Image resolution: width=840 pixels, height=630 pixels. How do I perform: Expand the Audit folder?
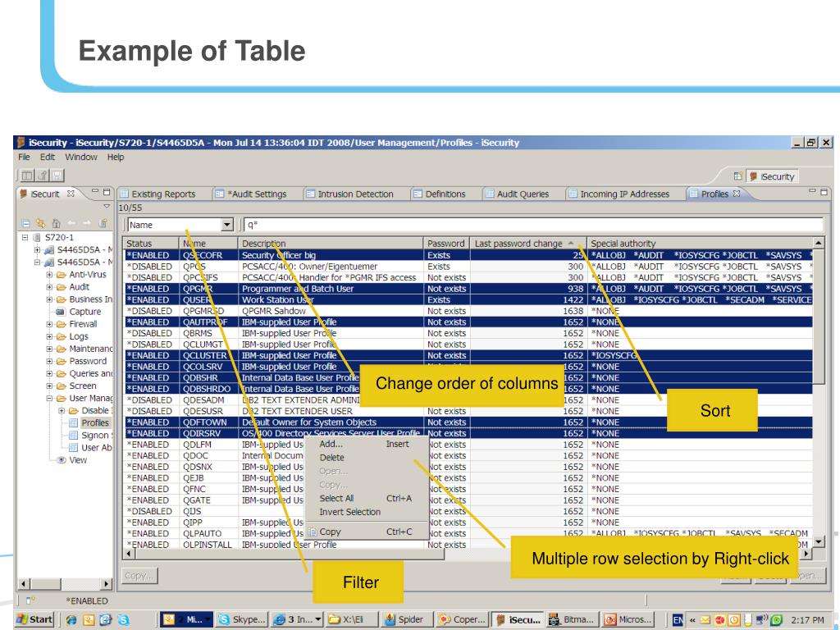tap(49, 287)
